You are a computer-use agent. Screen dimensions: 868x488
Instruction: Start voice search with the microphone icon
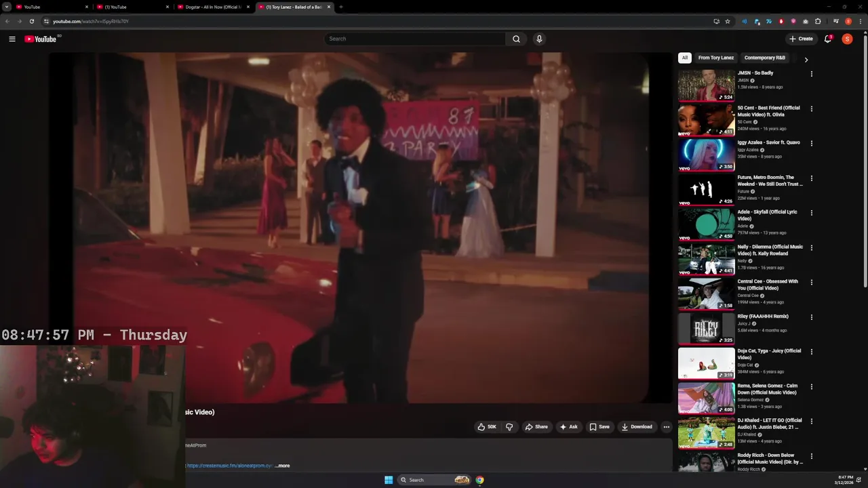coord(539,39)
